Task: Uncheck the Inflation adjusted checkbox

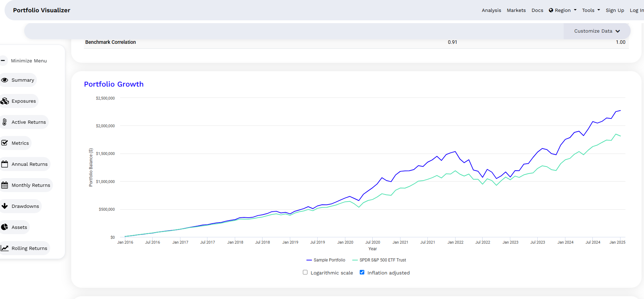Action: (362, 272)
